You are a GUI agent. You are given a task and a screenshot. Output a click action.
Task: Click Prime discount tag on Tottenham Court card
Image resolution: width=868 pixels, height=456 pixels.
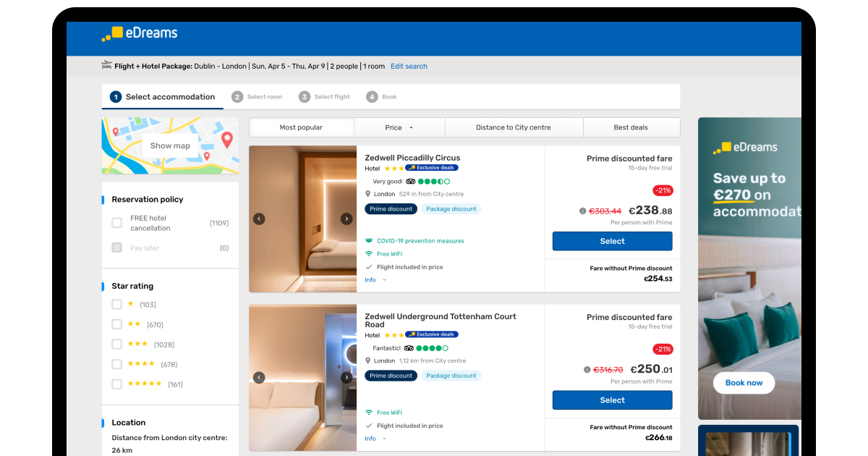tap(391, 376)
